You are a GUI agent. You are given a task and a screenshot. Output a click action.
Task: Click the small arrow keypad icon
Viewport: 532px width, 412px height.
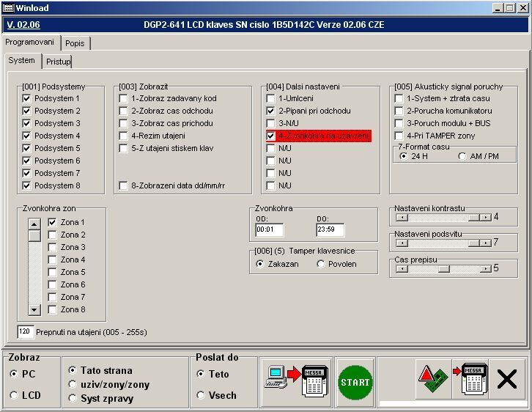[x=470, y=382]
